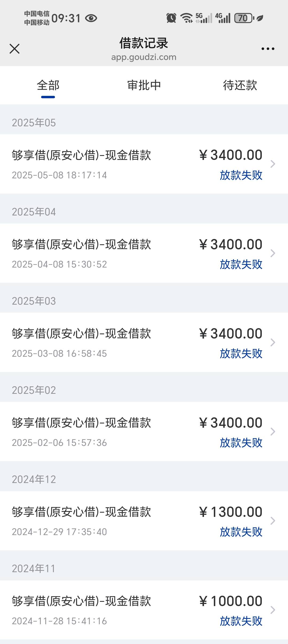Screen dimensions: 288x644
Task: Expand chevron for 2025-02-06 loan record
Action: tap(273, 431)
